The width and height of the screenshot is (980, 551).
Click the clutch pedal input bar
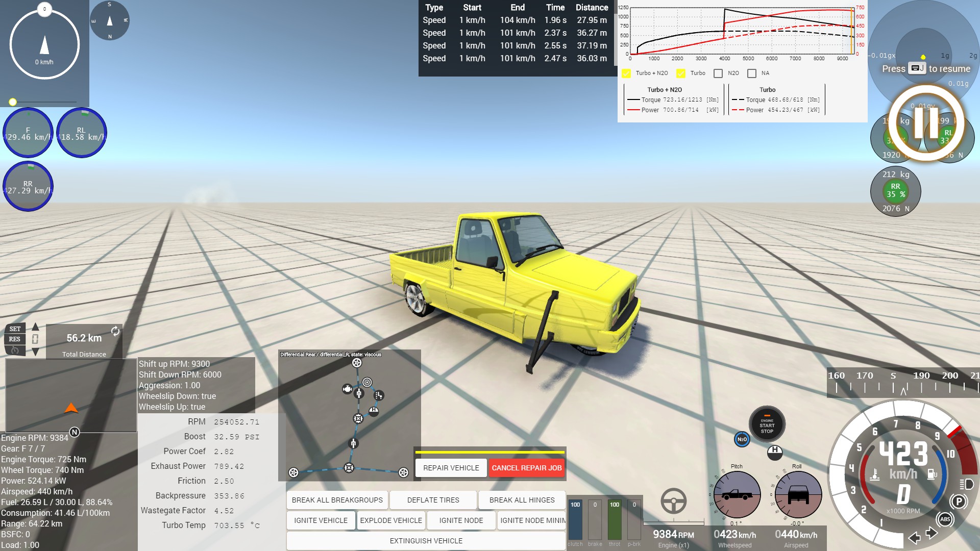pos(575,519)
